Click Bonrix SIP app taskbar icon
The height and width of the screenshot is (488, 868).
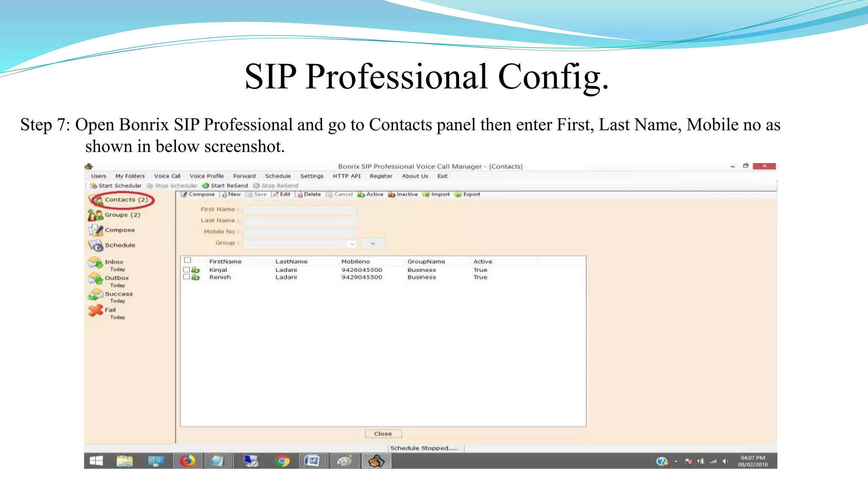coord(376,461)
